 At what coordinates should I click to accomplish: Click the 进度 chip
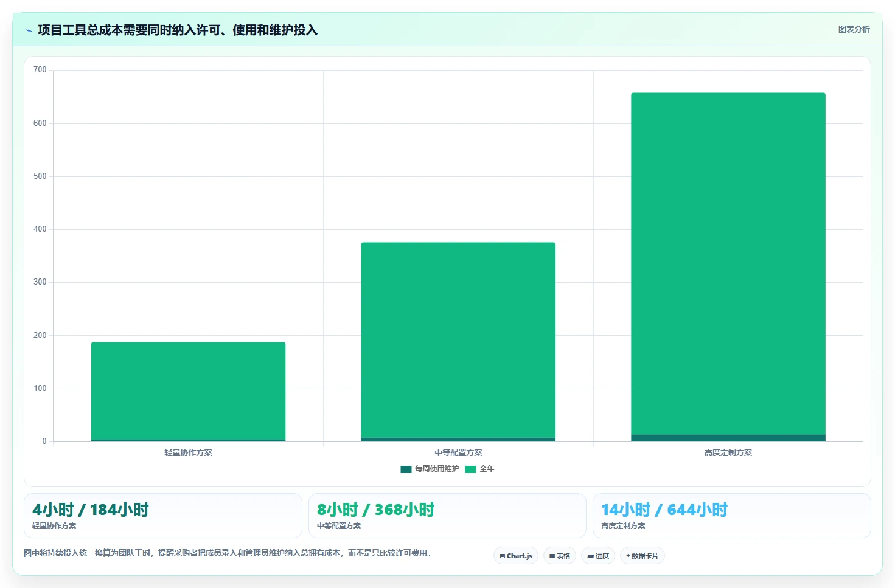pyautogui.click(x=598, y=556)
